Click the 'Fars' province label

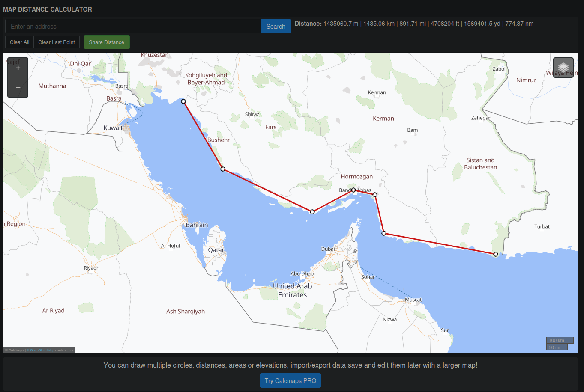tap(271, 127)
